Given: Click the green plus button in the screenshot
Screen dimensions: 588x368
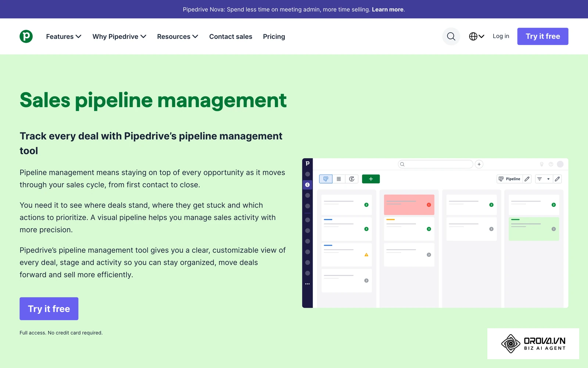Looking at the screenshot, I should click(371, 179).
